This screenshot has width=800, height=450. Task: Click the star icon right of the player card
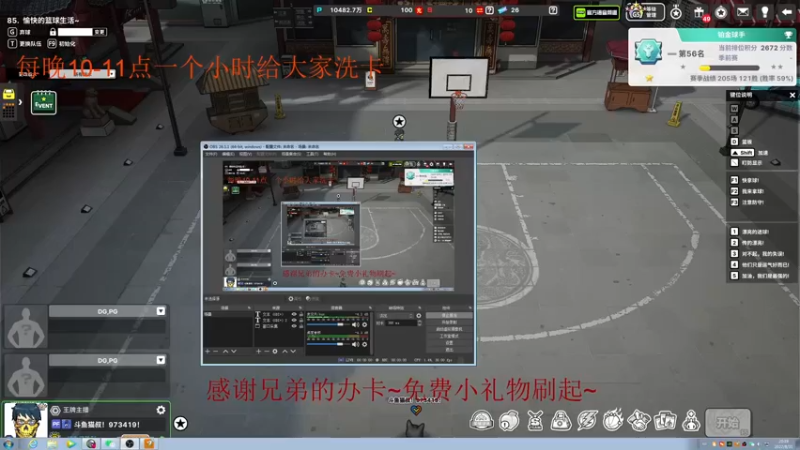180,423
